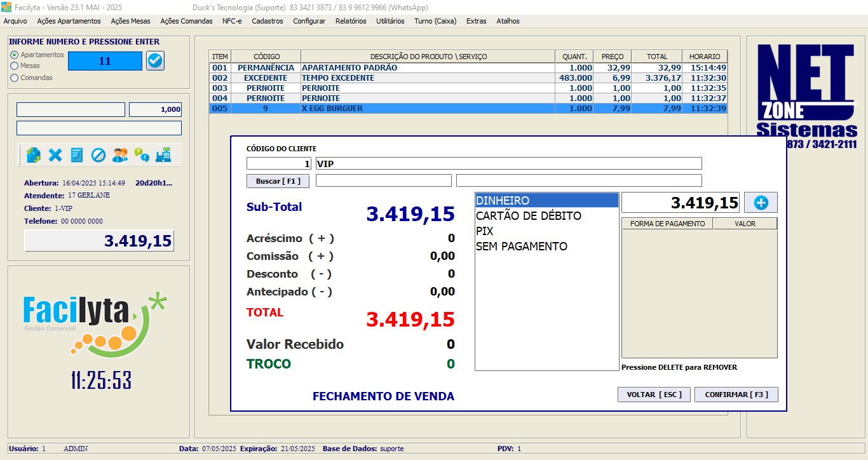This screenshot has width=868, height=460.
Task: Click the payment amount field showing 3.419,15
Action: [680, 203]
